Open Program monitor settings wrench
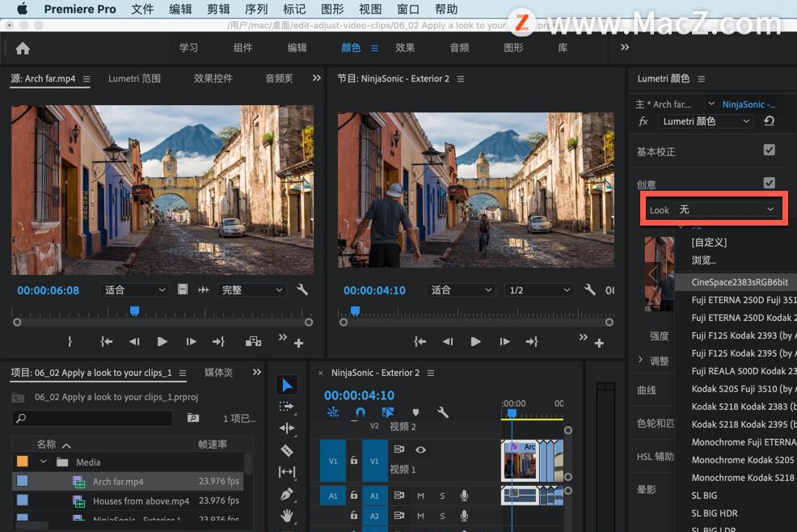 (589, 290)
